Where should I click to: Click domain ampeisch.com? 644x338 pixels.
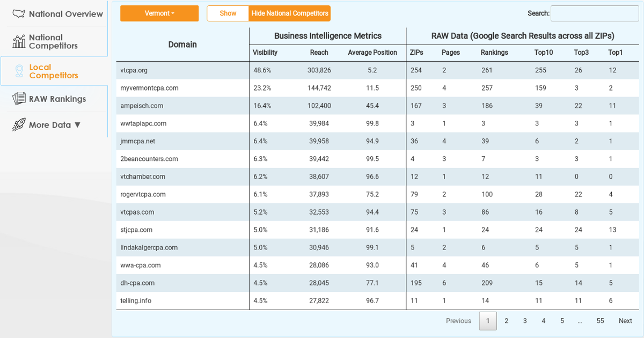[142, 106]
